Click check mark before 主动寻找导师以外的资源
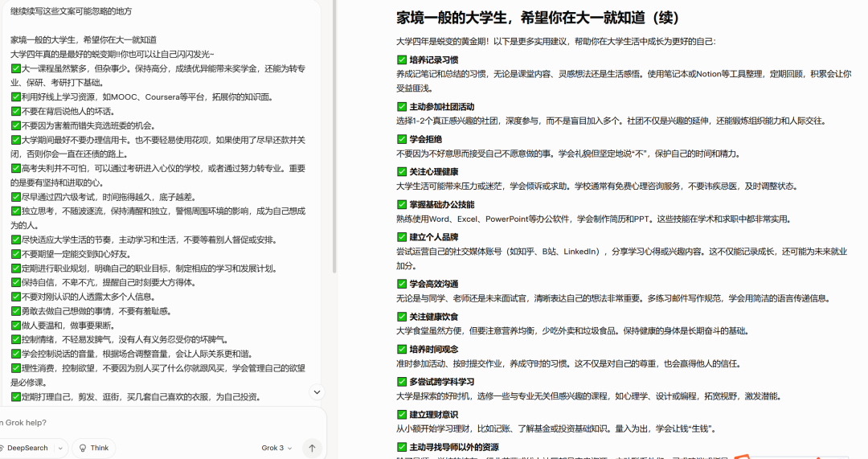The width and height of the screenshot is (868, 459). coord(402,447)
